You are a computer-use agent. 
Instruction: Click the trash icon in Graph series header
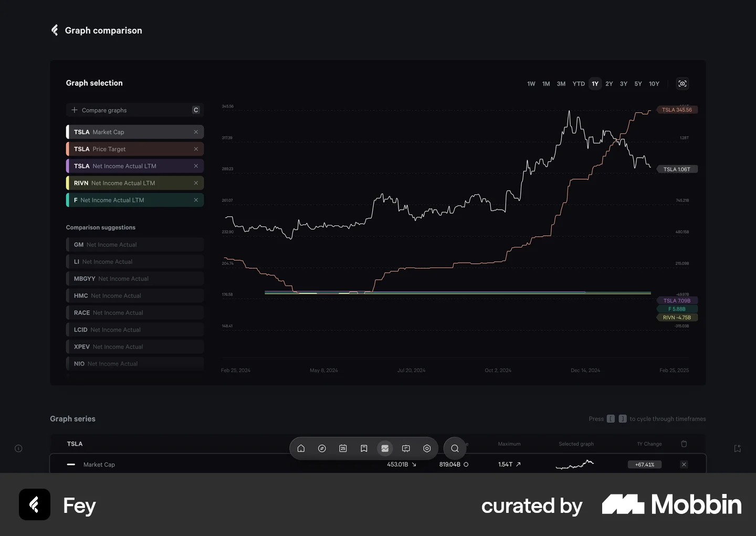click(684, 444)
